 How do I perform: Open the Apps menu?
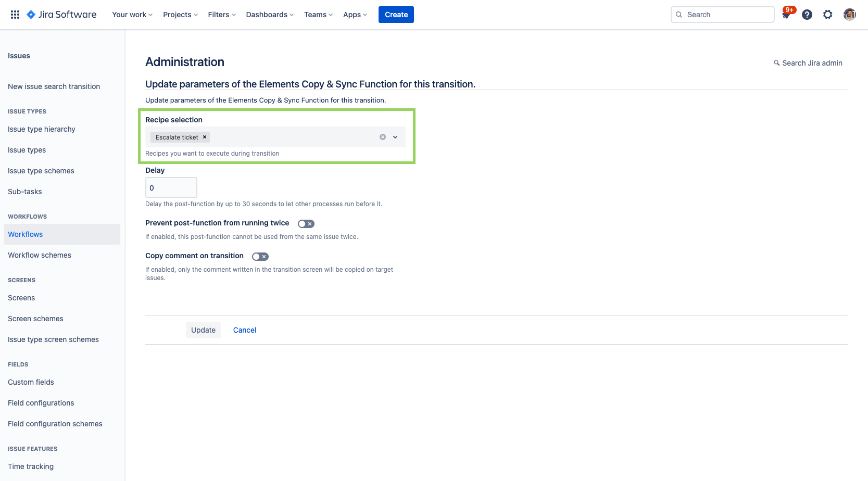pyautogui.click(x=355, y=15)
